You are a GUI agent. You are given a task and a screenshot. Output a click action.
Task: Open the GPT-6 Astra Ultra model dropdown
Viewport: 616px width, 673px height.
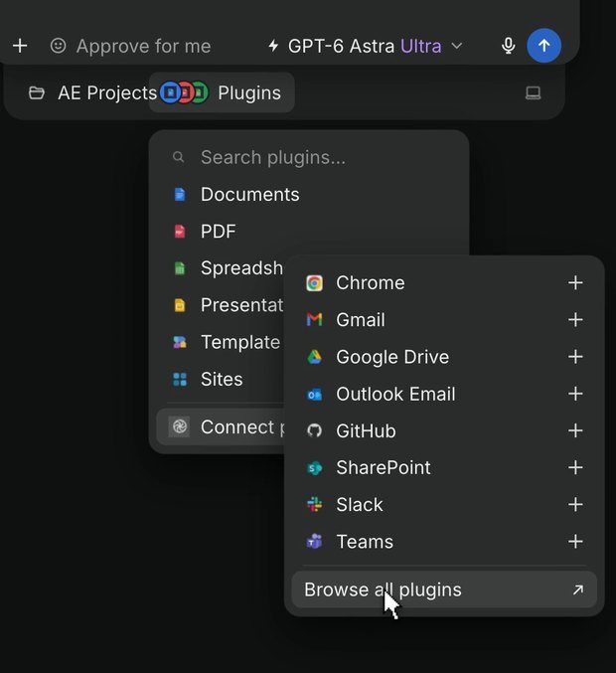tap(365, 46)
